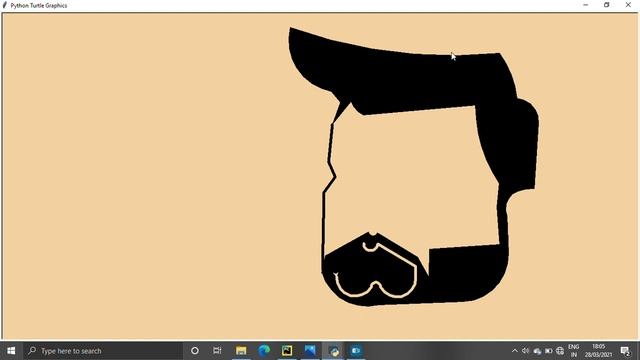Open the volume speaker control

click(x=526, y=351)
